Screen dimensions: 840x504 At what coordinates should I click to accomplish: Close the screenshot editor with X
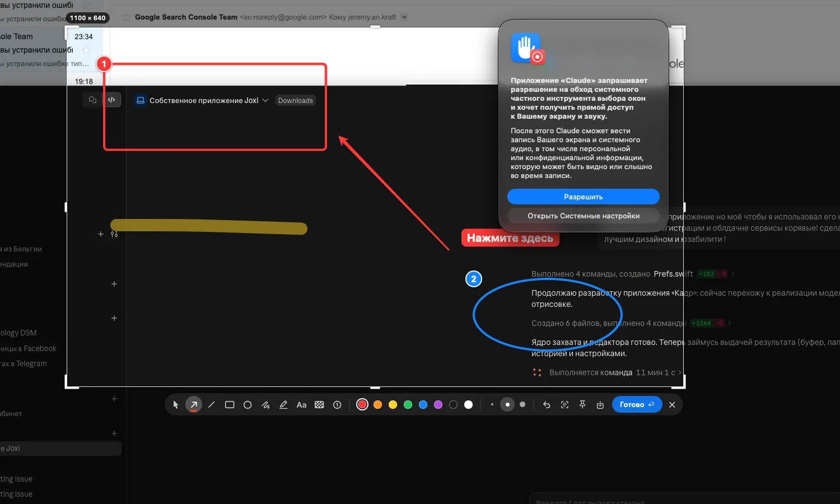point(672,405)
